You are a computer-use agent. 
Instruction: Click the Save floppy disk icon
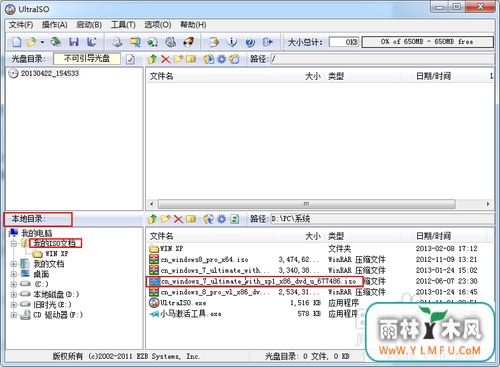pyautogui.click(x=74, y=42)
